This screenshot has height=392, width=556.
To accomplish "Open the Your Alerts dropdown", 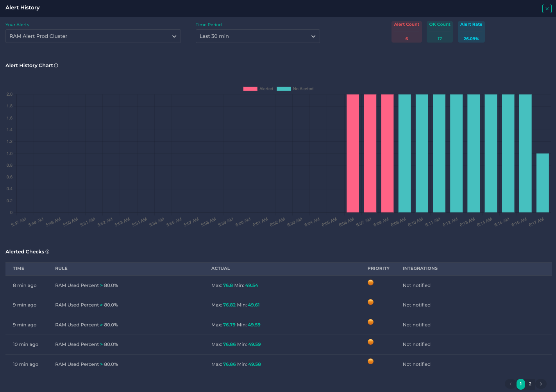I will click(93, 36).
